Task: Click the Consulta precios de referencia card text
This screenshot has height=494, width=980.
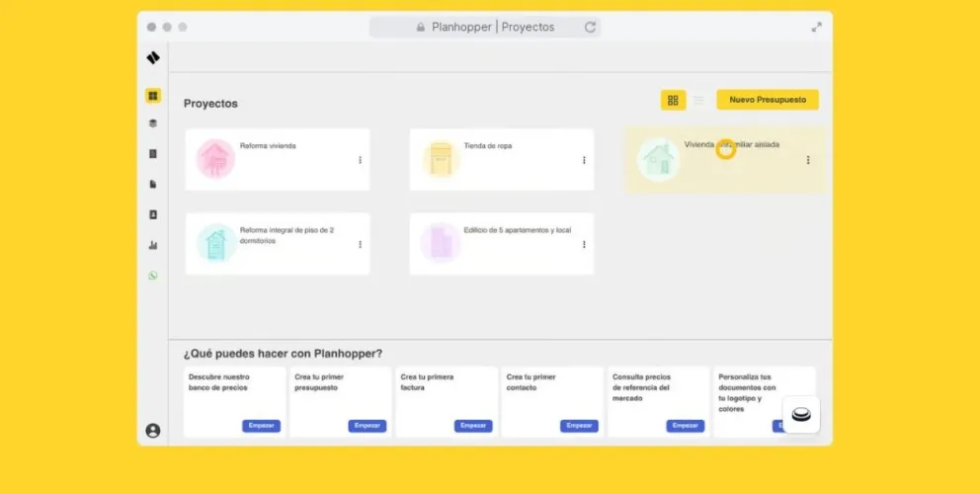Action: [x=642, y=387]
